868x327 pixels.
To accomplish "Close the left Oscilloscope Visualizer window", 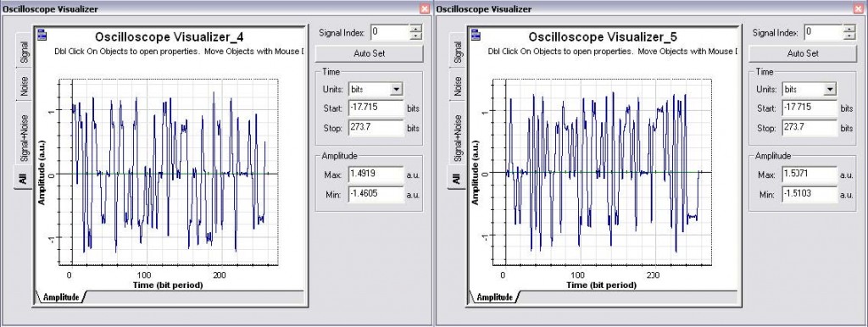I will coord(425,8).
